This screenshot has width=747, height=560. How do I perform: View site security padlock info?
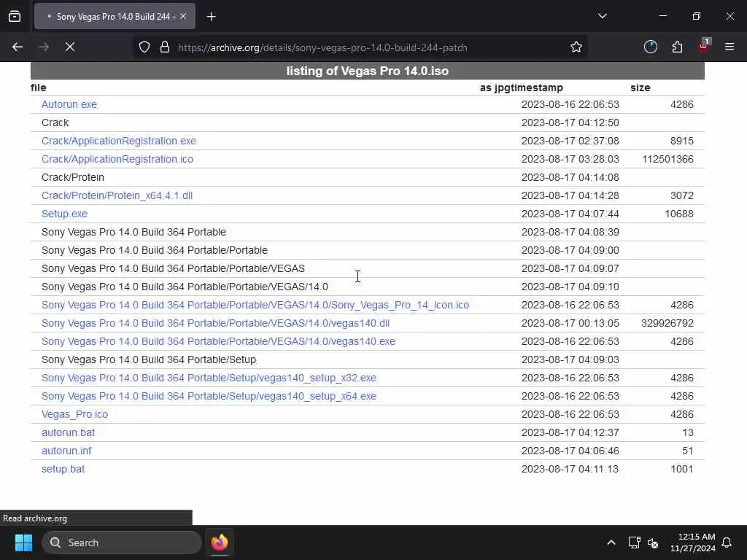[x=165, y=47]
